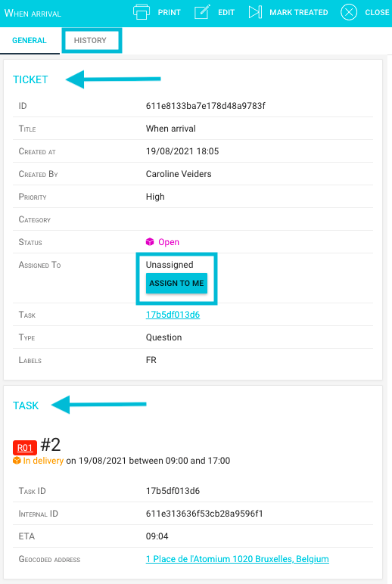The image size is (392, 584).
Task: Click the printer icon in header
Action: [x=142, y=12]
